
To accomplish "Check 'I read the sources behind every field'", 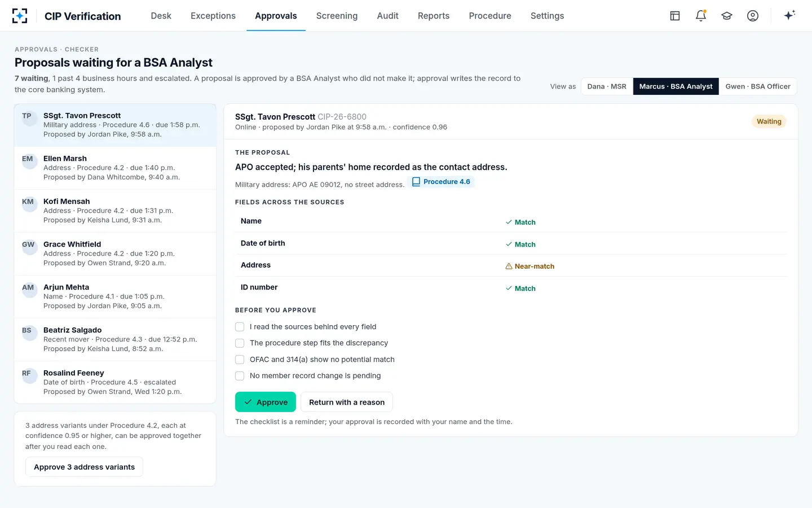I will [x=240, y=327].
